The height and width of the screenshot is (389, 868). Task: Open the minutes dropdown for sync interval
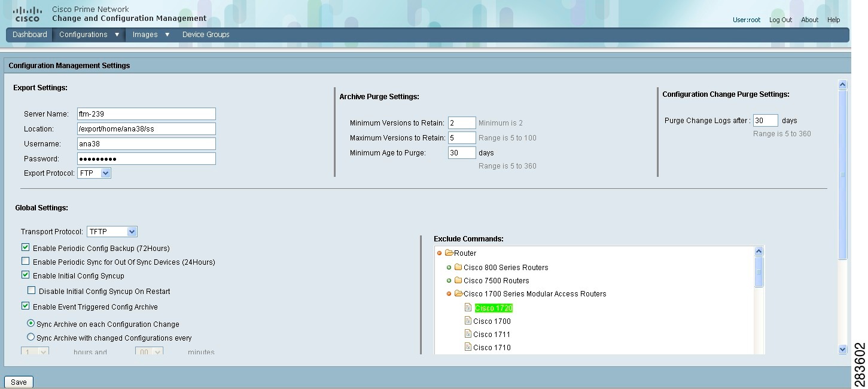[149, 351]
